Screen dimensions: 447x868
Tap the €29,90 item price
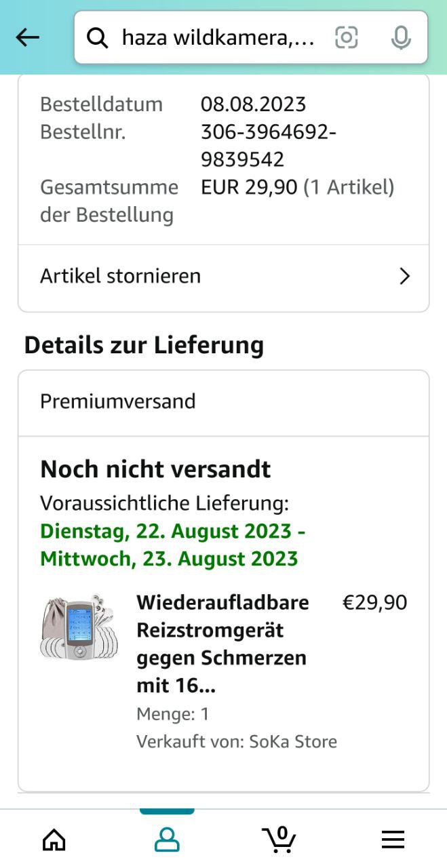point(375,603)
